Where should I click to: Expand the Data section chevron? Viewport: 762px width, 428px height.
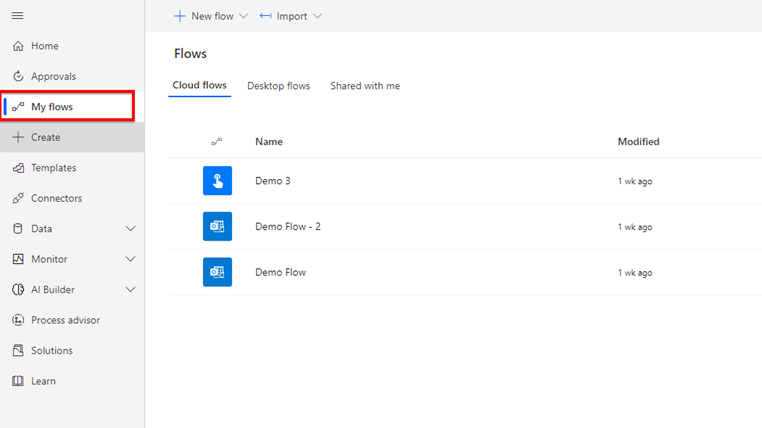[x=130, y=228]
